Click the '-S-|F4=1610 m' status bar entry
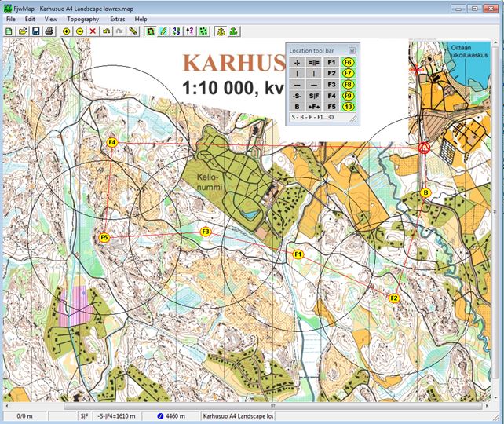 [x=116, y=416]
